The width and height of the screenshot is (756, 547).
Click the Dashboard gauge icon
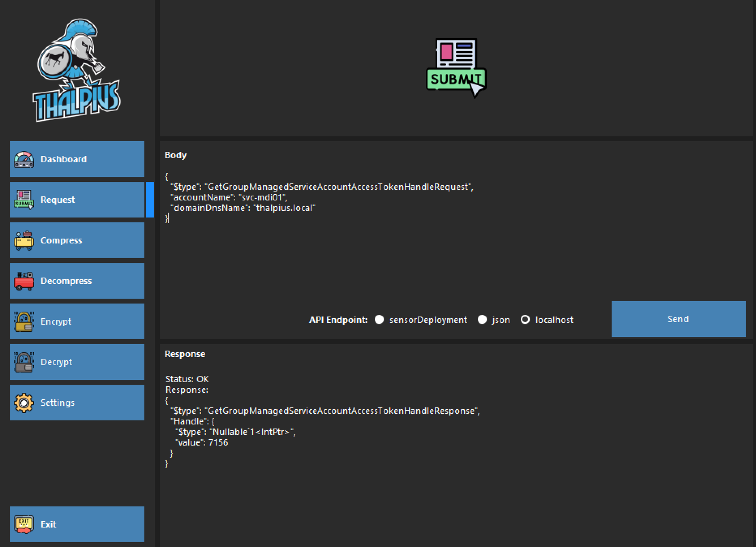point(24,159)
